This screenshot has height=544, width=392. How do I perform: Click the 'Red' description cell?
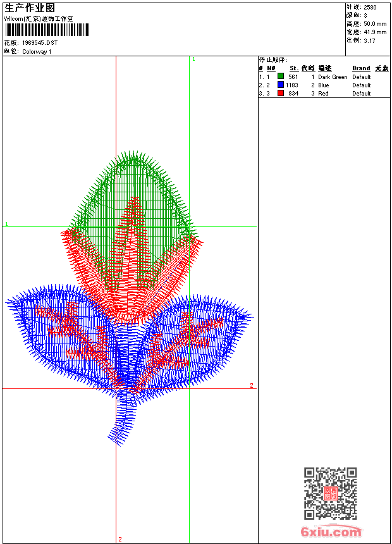(323, 94)
